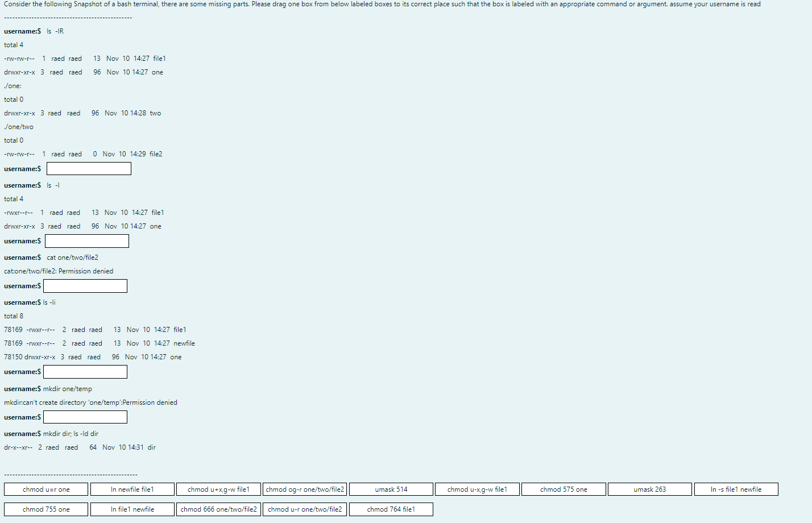The width and height of the screenshot is (812, 523).
Task: Select the 'chmod u=r one' answer box
Action: click(x=45, y=489)
